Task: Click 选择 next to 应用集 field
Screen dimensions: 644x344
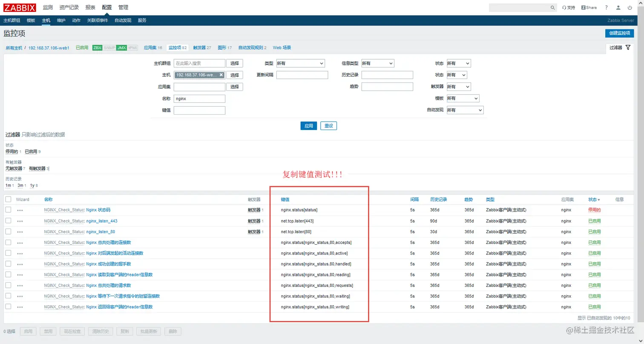Action: tap(234, 87)
